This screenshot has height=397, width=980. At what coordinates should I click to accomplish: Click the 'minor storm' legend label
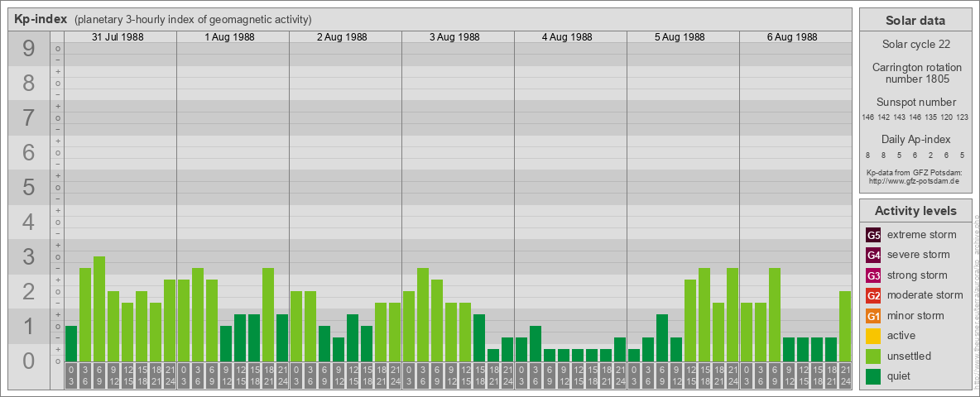click(x=915, y=315)
